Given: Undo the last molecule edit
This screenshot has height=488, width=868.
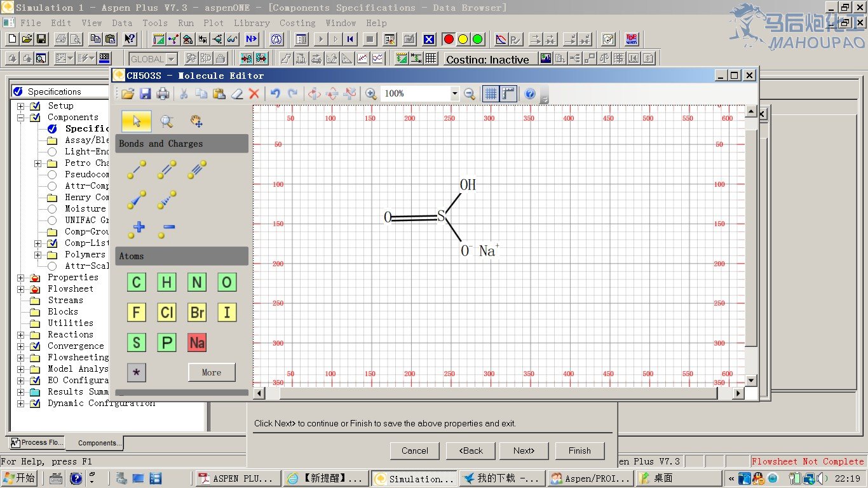Looking at the screenshot, I should point(275,94).
